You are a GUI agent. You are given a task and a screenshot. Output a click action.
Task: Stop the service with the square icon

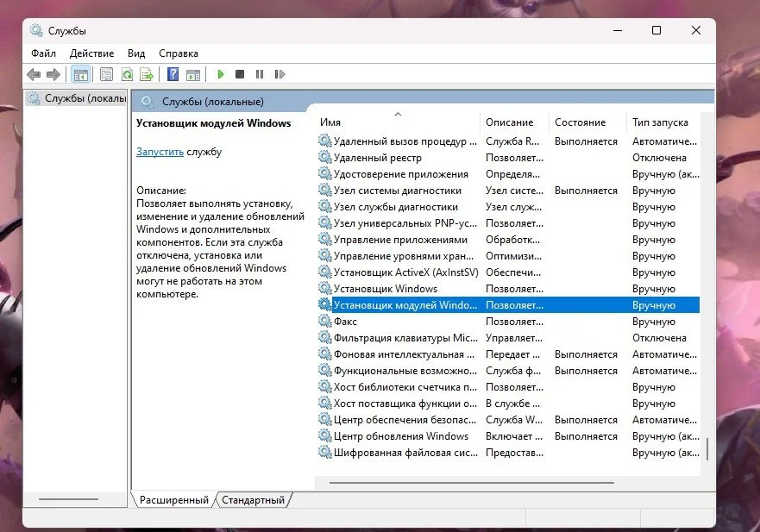click(x=240, y=74)
